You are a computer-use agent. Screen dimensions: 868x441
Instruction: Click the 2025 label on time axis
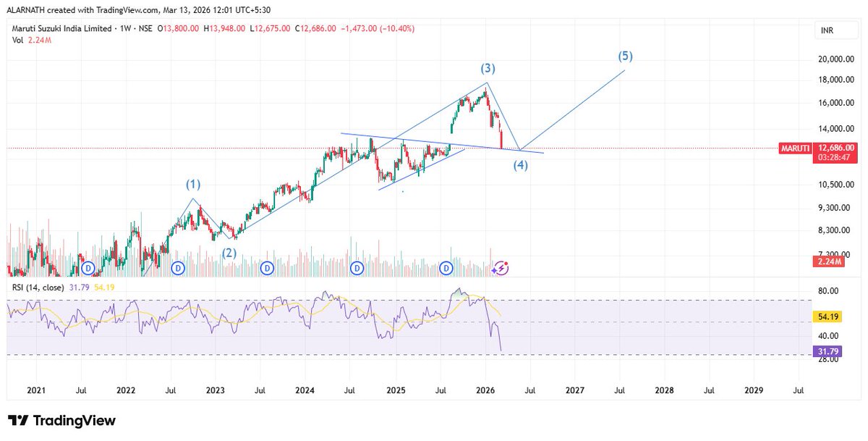(x=396, y=390)
